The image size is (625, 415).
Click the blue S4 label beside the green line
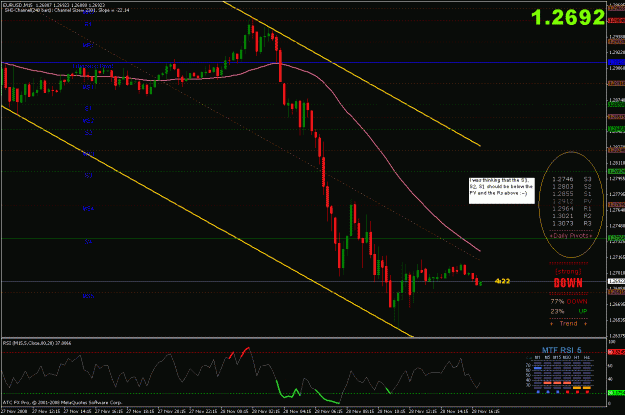(x=88, y=242)
